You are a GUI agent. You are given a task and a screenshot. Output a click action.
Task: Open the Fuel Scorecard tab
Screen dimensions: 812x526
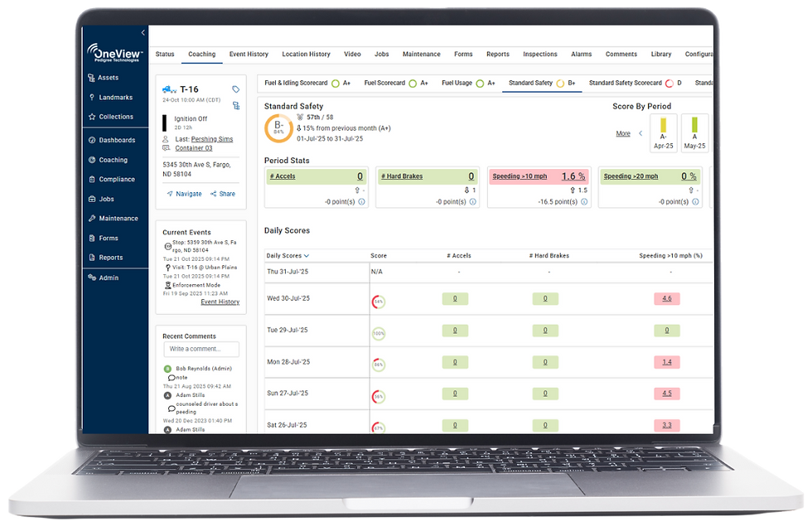pos(384,83)
